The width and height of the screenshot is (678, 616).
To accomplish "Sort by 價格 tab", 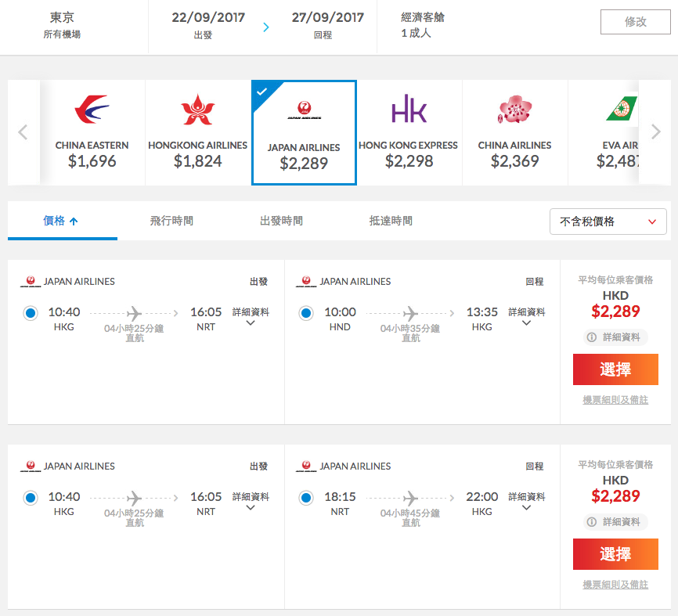I will tap(63, 221).
